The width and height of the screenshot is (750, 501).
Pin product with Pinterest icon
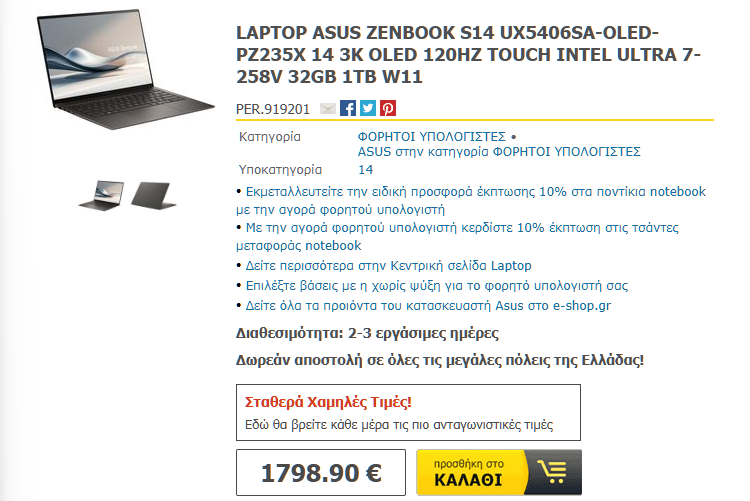[388, 108]
